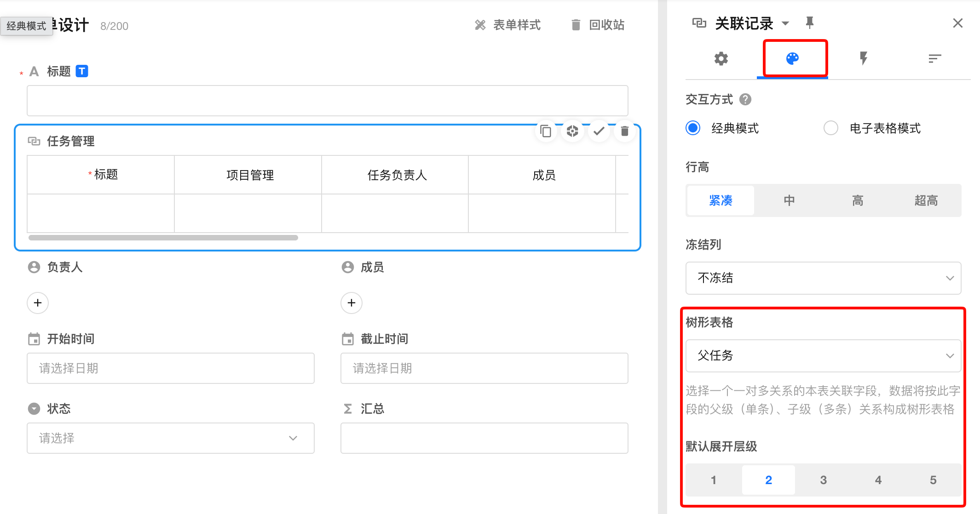The width and height of the screenshot is (980, 514).
Task: Add a person under 负责人
Action: 38,303
